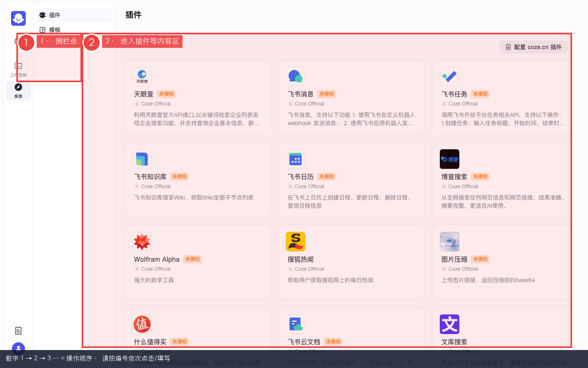Open the 飞书知识库 plugin title
588x368 pixels.
coord(150,177)
